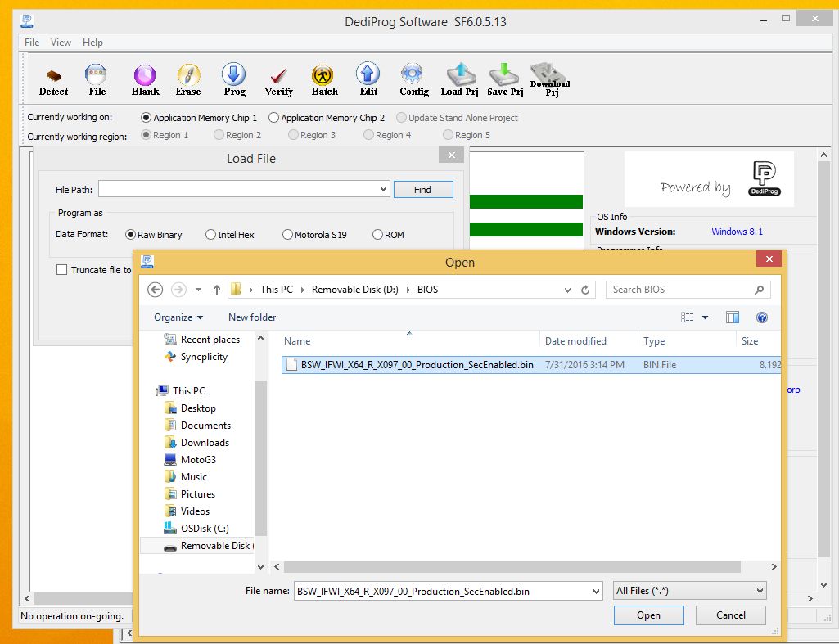Enable the Truncate file checkbox
This screenshot has width=839, height=644.
pyautogui.click(x=61, y=270)
